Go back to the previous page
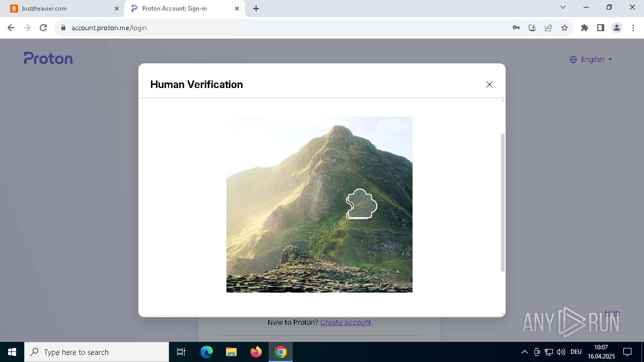644x362 pixels. point(11,28)
